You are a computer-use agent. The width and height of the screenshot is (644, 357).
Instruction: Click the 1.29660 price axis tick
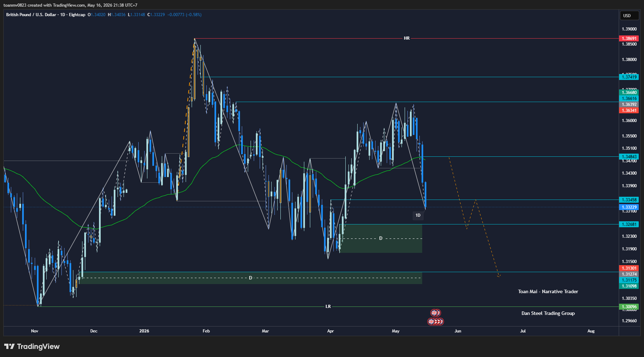click(x=629, y=321)
